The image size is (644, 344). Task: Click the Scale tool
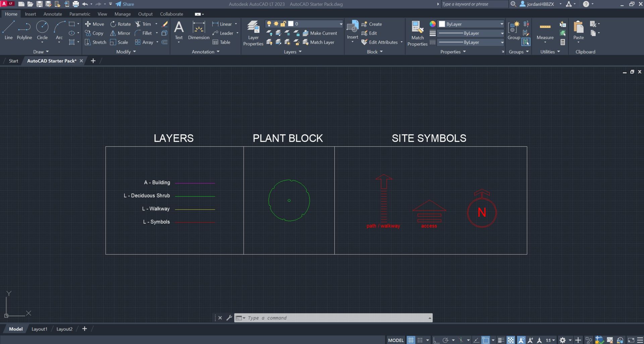[x=119, y=42]
